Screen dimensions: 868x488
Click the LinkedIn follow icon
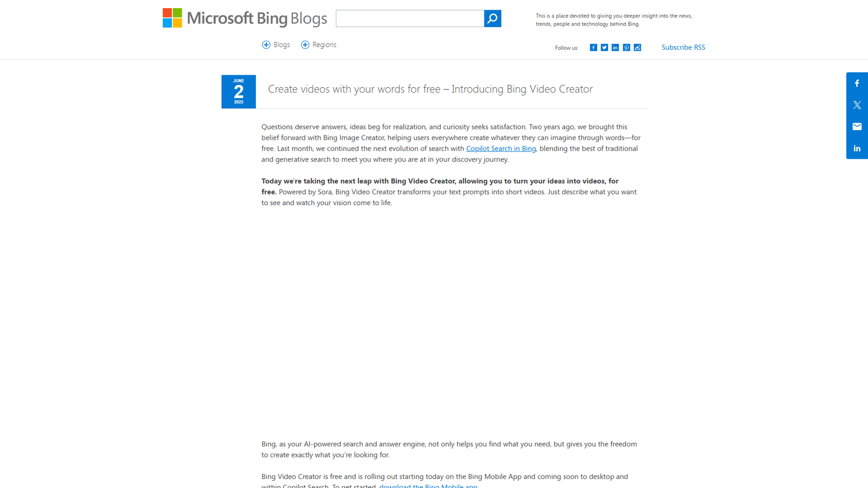tap(615, 47)
